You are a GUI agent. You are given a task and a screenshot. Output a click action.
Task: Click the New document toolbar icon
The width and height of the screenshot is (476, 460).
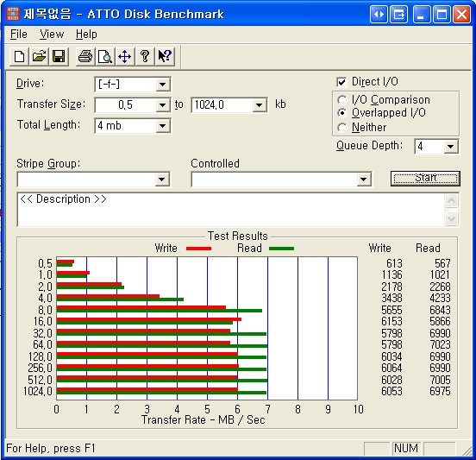point(20,56)
